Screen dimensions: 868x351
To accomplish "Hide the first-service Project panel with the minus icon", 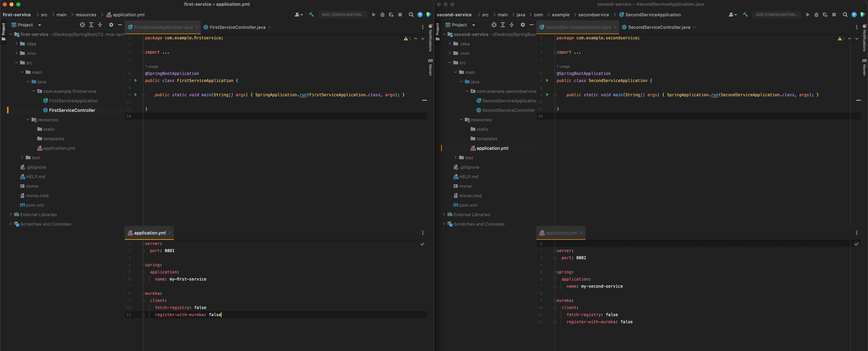I will coord(120,25).
